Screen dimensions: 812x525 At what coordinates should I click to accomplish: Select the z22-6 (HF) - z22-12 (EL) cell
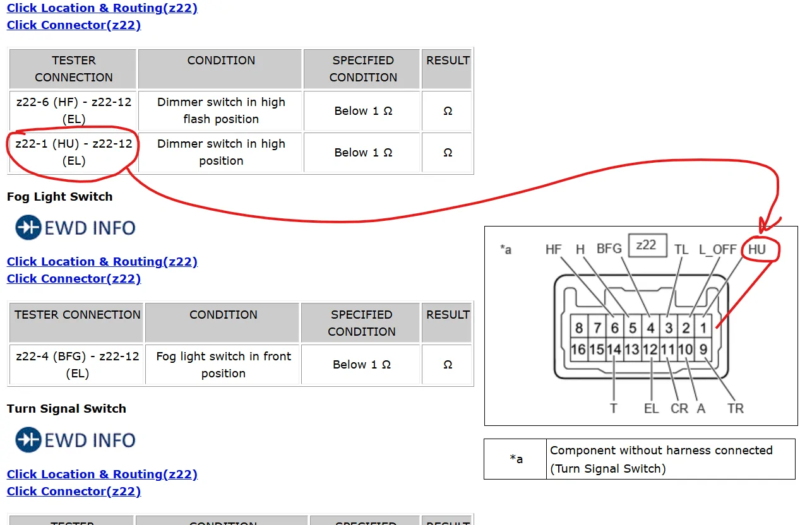tap(74, 110)
